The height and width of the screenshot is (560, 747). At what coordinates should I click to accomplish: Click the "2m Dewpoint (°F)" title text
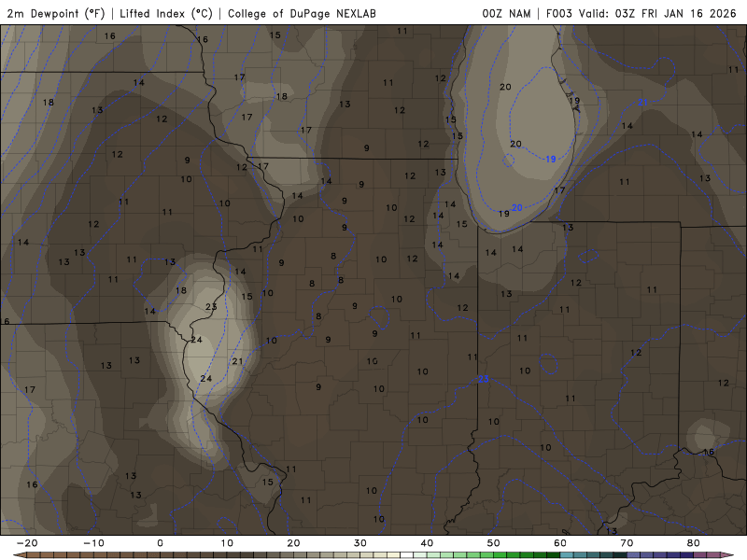(x=56, y=13)
